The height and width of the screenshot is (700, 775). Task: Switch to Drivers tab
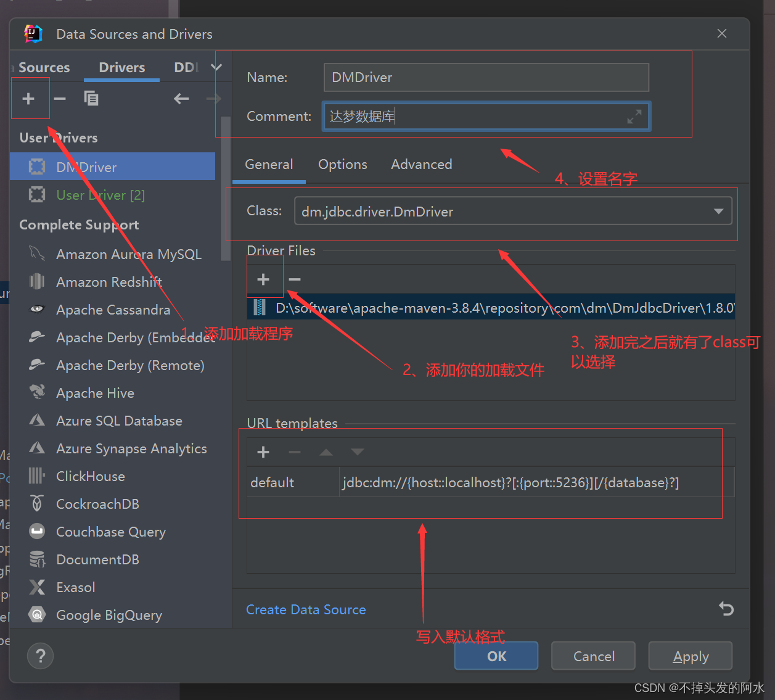(122, 67)
